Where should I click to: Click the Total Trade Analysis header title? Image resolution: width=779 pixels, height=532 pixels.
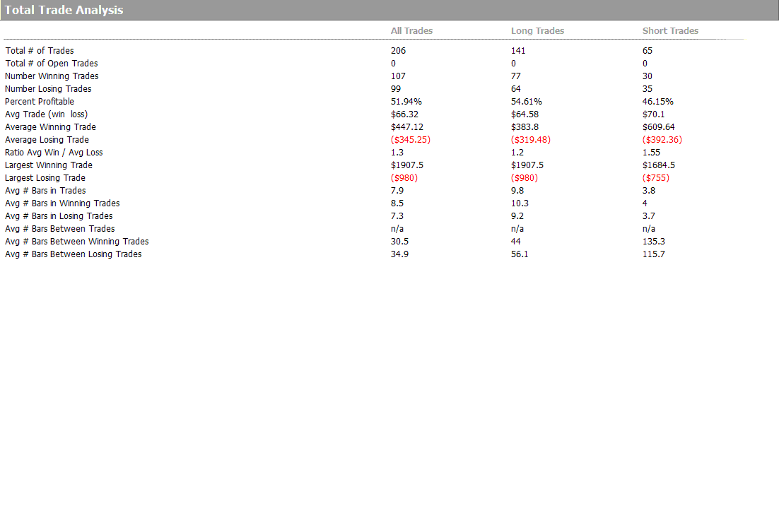64,10
